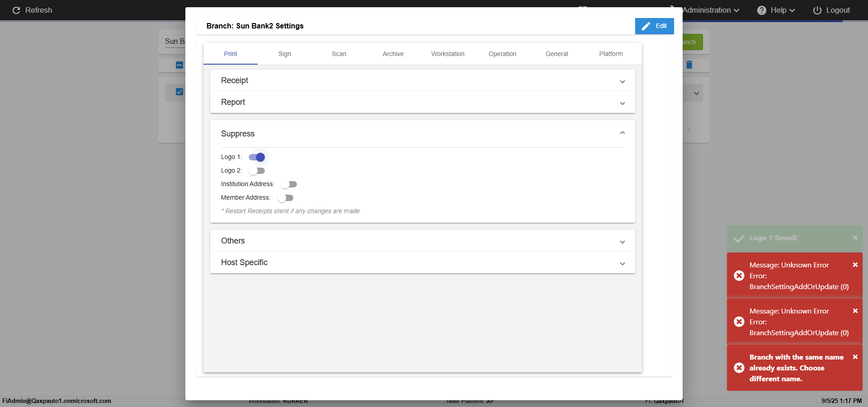Click the Help question mark icon

tap(762, 10)
